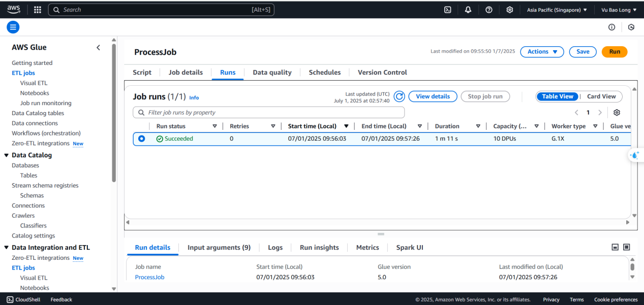The image size is (644, 305).
Task: Collapse the Data Integration and ETL section
Action: coord(6,248)
